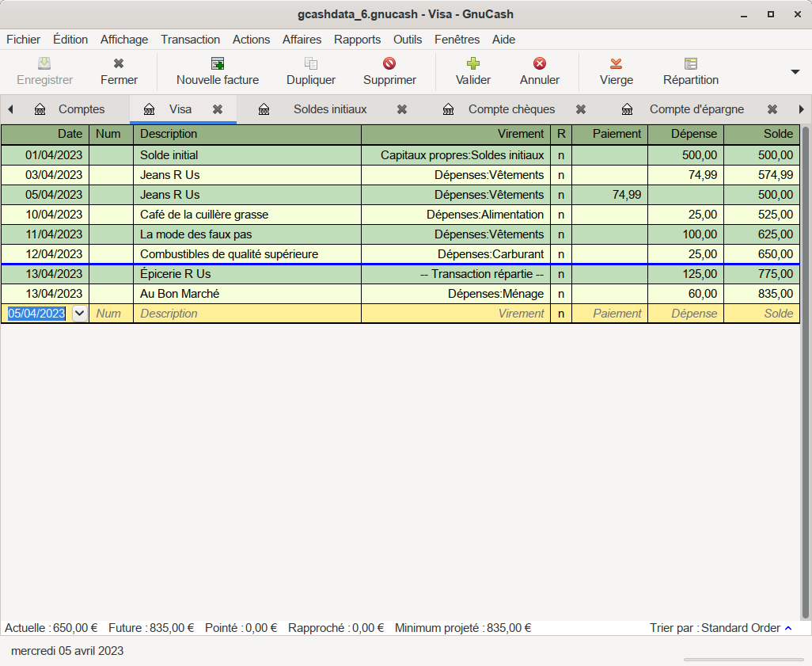Screen dimensions: 812x666
Task: Expand the toolbar overflow arrow
Action: pos(795,71)
